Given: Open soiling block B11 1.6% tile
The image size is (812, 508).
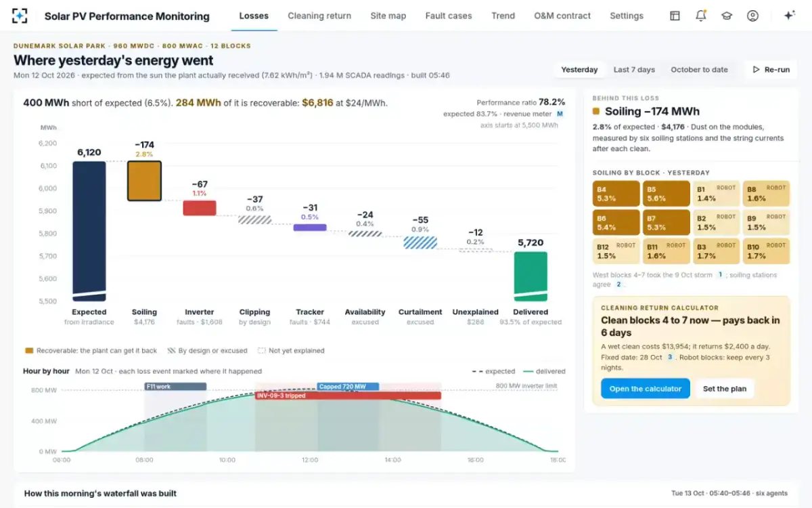Looking at the screenshot, I should click(x=666, y=251).
